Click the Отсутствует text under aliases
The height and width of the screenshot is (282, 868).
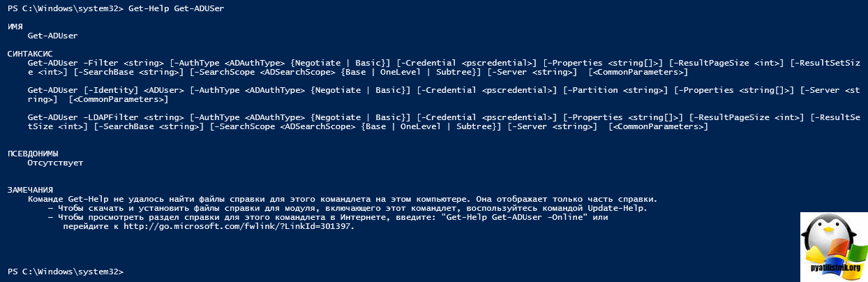pos(55,163)
